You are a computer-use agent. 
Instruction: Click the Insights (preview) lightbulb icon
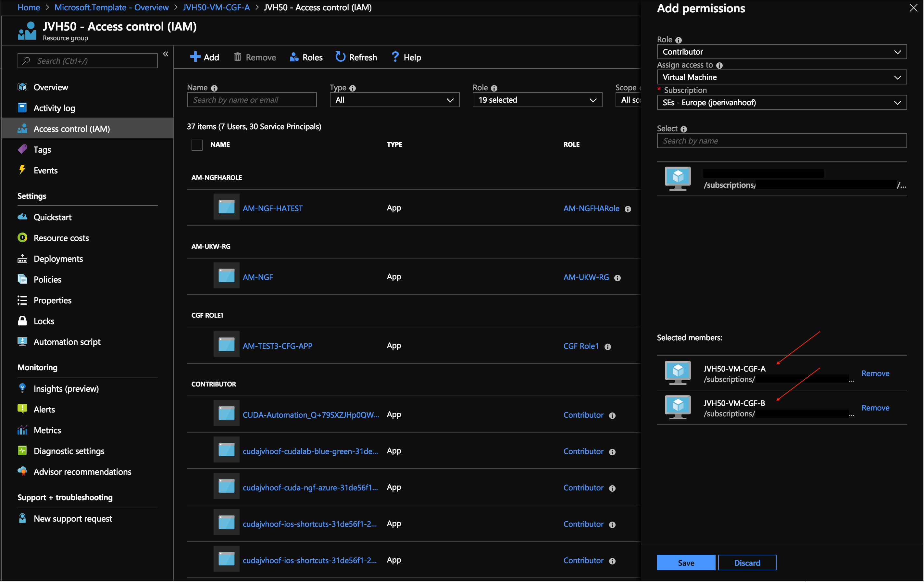[22, 388]
